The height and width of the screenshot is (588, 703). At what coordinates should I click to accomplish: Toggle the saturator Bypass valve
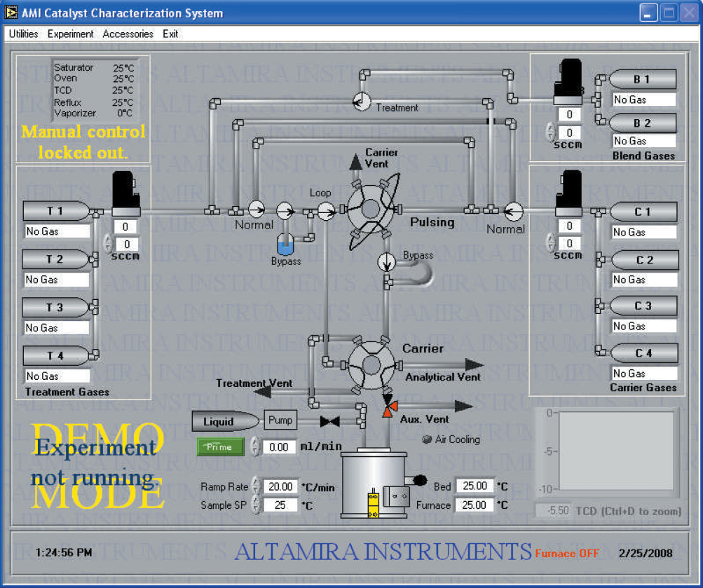(x=285, y=211)
